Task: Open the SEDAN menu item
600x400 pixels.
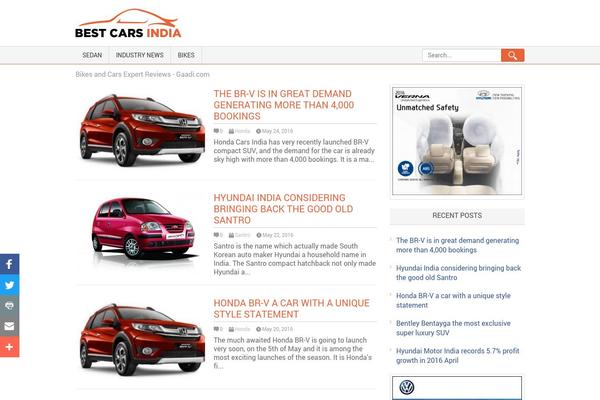Action: (x=92, y=55)
